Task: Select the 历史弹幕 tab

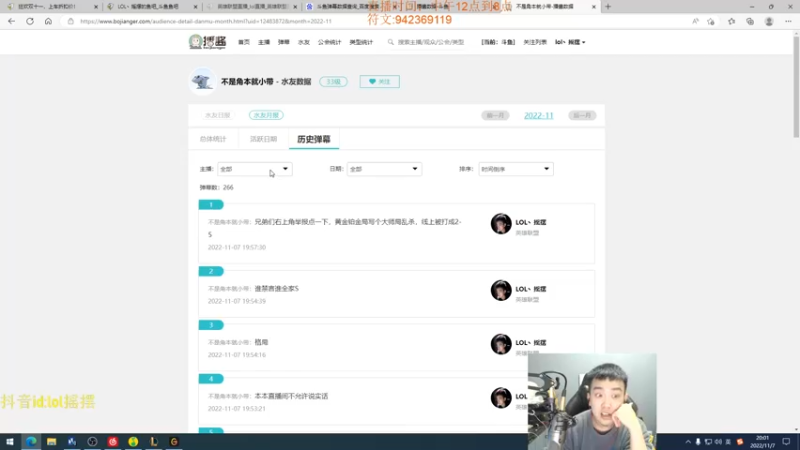Action: tap(314, 139)
